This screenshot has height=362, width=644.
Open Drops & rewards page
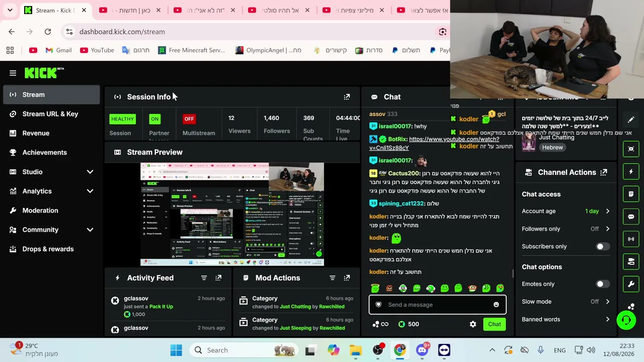pyautogui.click(x=51, y=249)
